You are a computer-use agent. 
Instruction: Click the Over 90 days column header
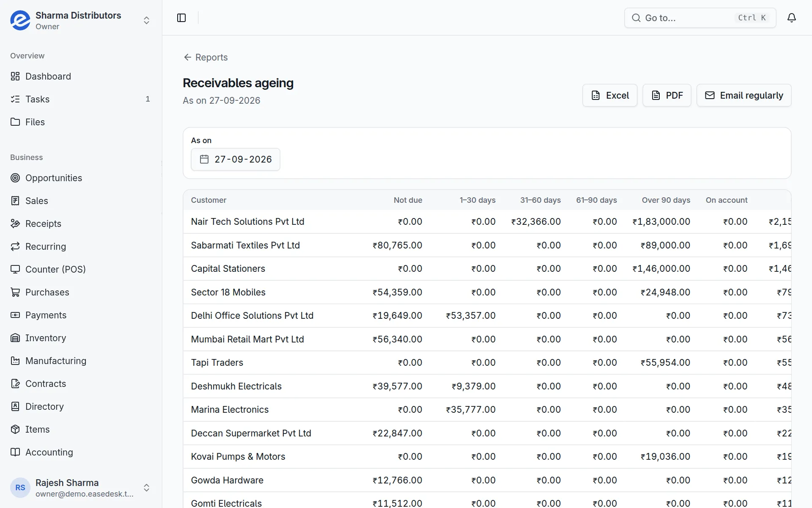click(666, 200)
